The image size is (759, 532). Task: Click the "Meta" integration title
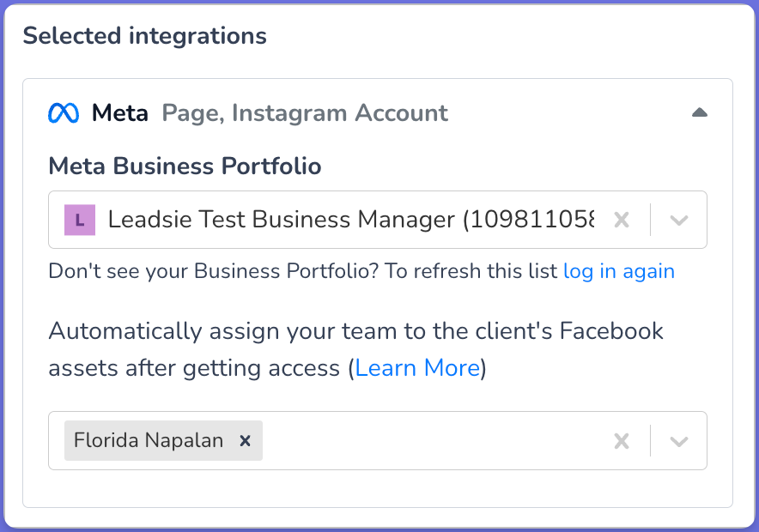click(x=120, y=113)
